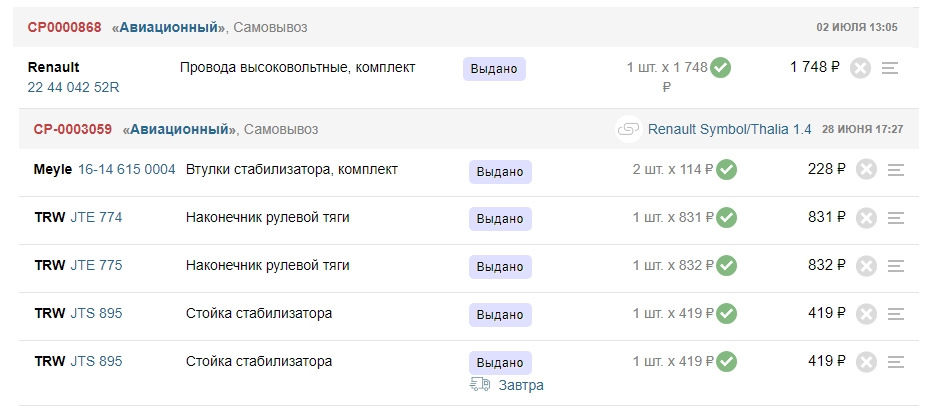Expand options menu for TRW JTE 774
Screen dimensions: 937x406
click(x=896, y=218)
